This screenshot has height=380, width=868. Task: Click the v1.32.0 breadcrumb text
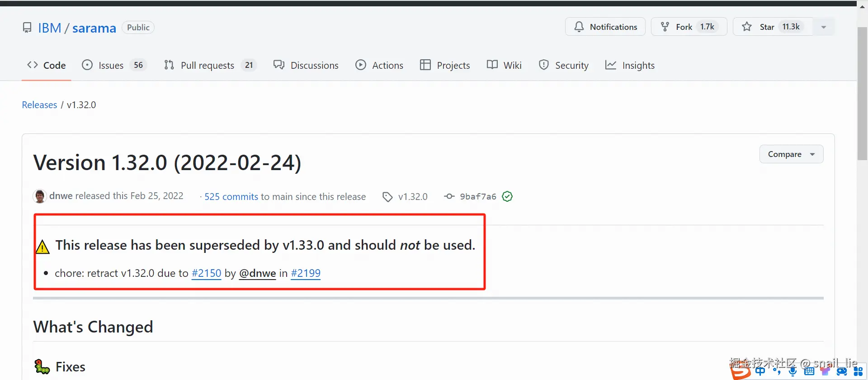point(81,104)
